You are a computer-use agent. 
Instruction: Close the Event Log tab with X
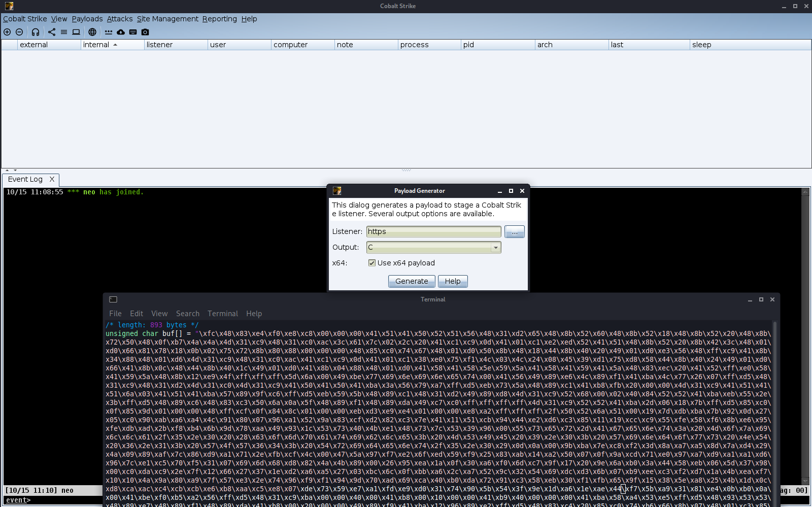52,179
